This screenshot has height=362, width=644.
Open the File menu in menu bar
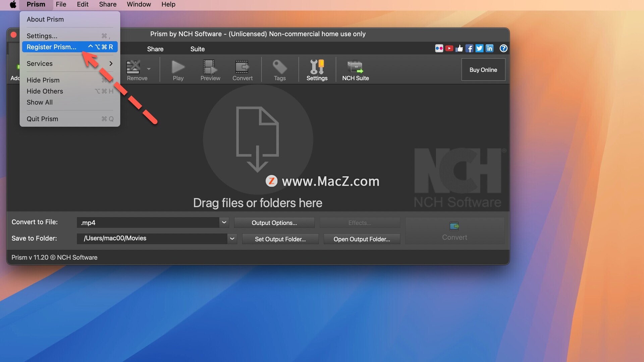coord(61,5)
